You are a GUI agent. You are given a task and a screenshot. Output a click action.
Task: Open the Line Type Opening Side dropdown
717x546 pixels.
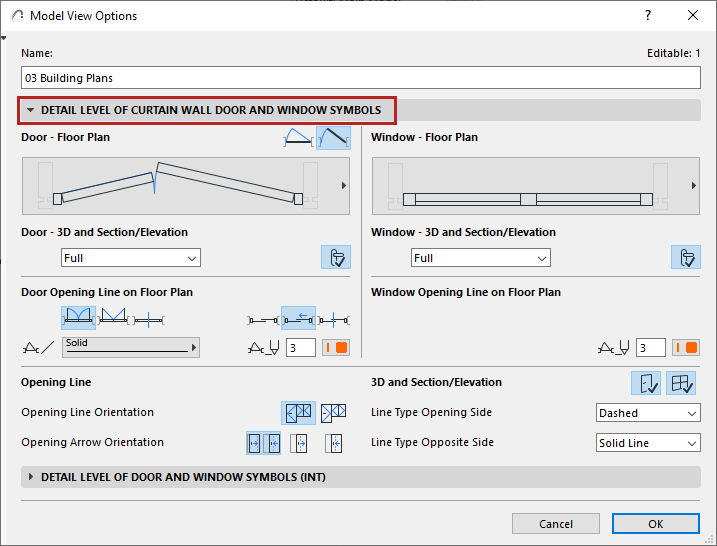647,413
